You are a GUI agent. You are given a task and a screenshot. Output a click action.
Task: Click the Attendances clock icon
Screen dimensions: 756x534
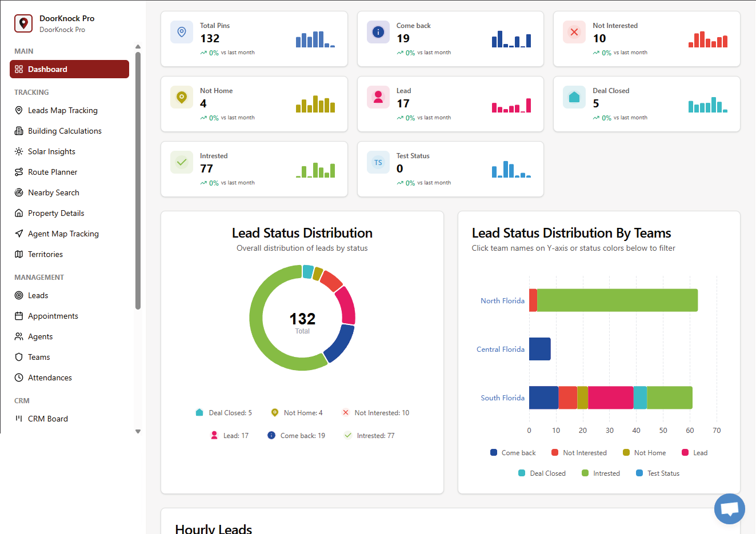click(19, 378)
